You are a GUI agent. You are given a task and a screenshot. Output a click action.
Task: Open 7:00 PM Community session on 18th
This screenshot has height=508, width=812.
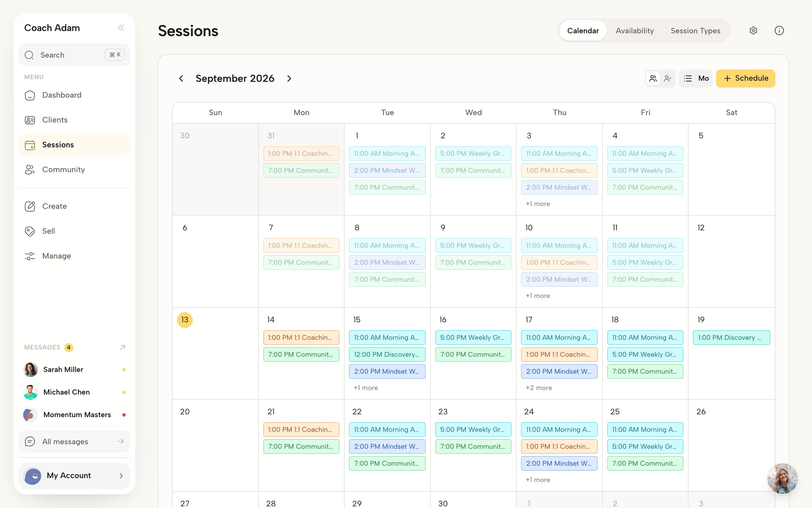click(x=645, y=372)
